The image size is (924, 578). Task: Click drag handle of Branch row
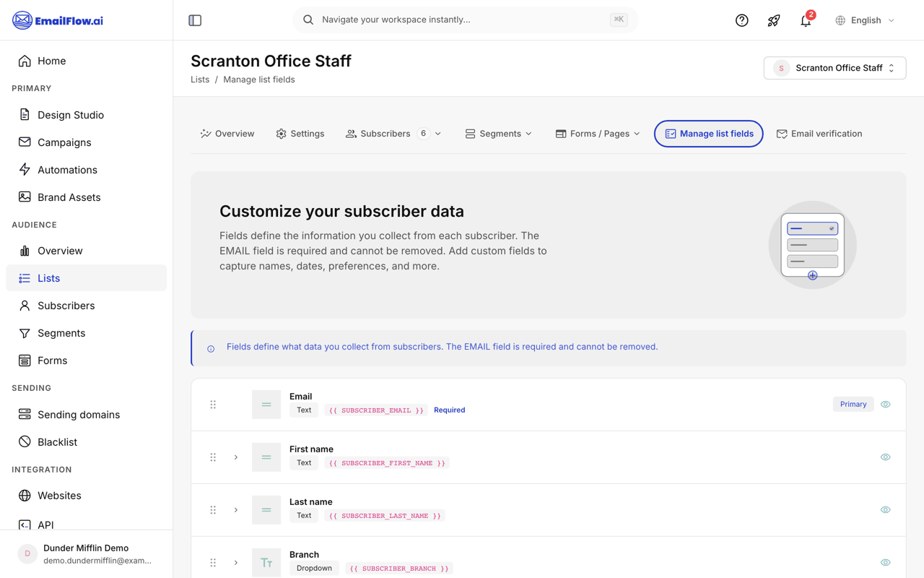click(213, 563)
